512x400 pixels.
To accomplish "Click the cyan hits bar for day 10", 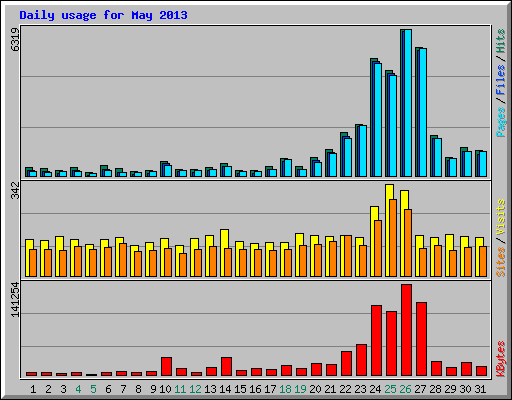I will tap(168, 171).
